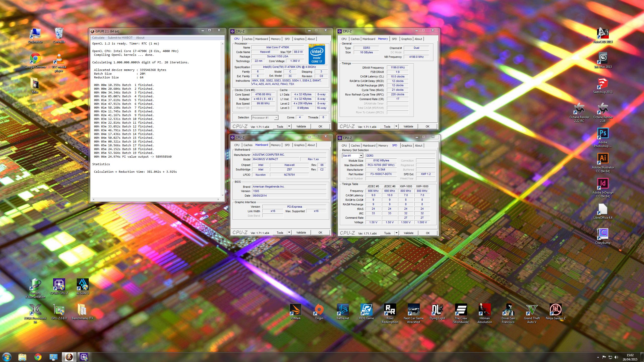Open the CrazyBump desktop shortcut
The height and width of the screenshot is (362, 644).
click(x=603, y=236)
